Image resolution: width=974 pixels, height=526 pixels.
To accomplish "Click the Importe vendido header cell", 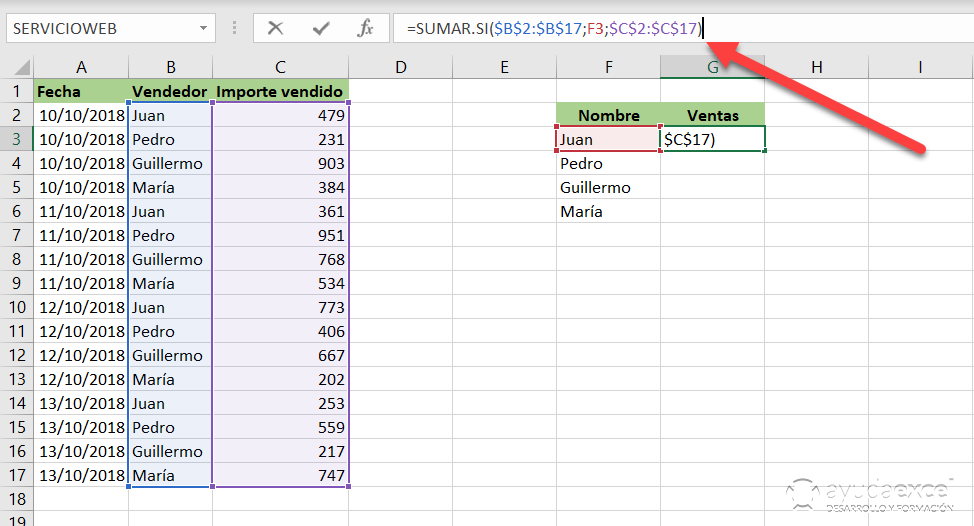I will pos(281,91).
